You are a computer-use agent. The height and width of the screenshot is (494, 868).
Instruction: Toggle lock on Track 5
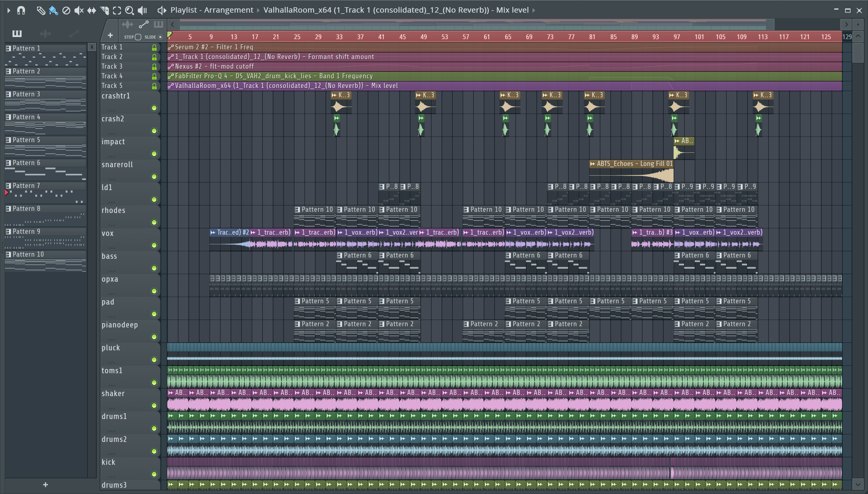[154, 86]
